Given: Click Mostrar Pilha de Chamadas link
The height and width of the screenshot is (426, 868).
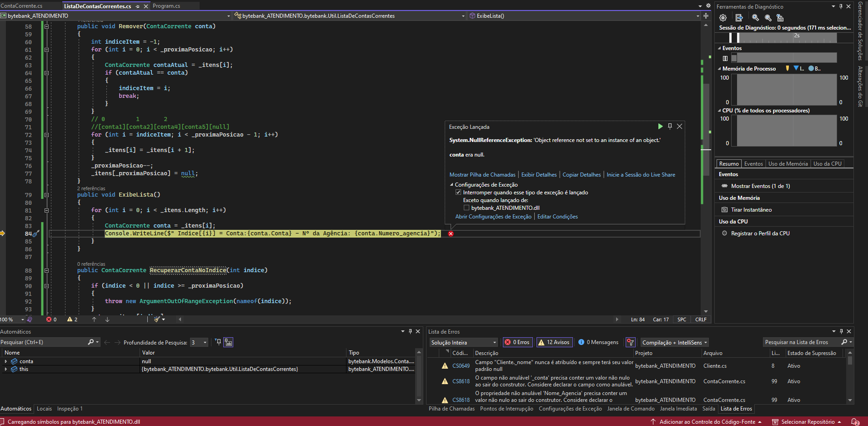Looking at the screenshot, I should [x=482, y=175].
